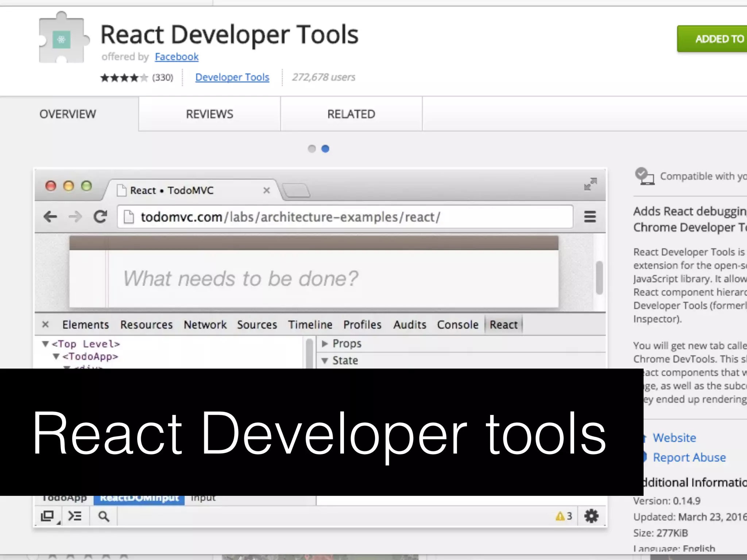Open the Chrome hamburger menu icon
Image resolution: width=747 pixels, height=560 pixels.
pos(590,217)
